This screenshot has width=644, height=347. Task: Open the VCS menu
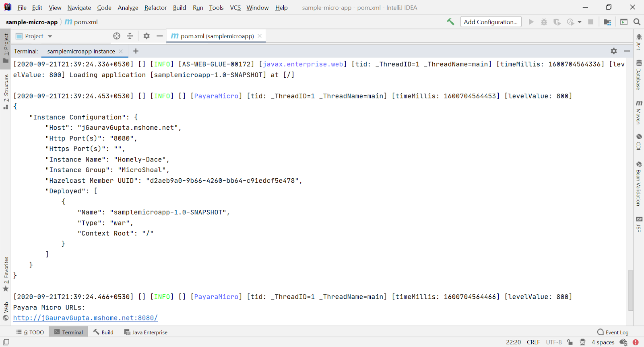tap(235, 8)
